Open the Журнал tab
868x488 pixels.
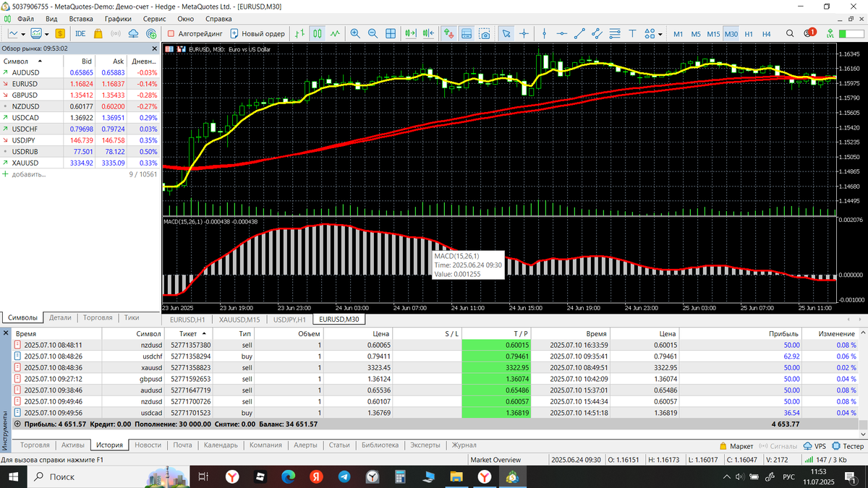[464, 445]
